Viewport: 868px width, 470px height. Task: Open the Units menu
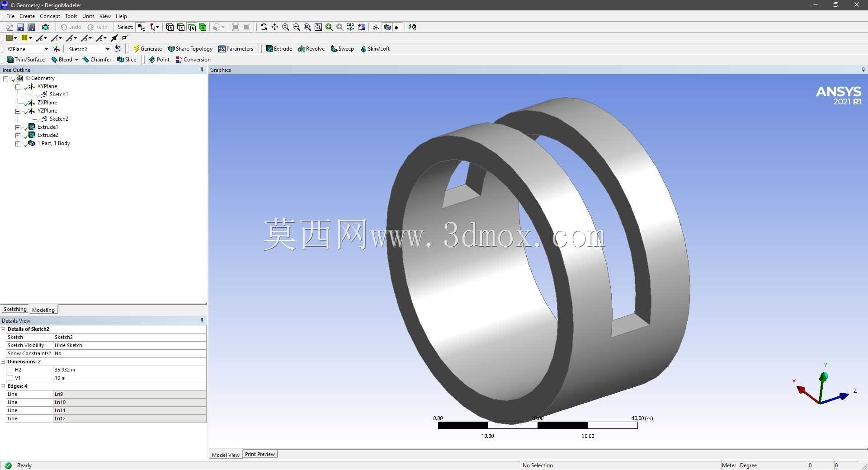[x=88, y=16]
